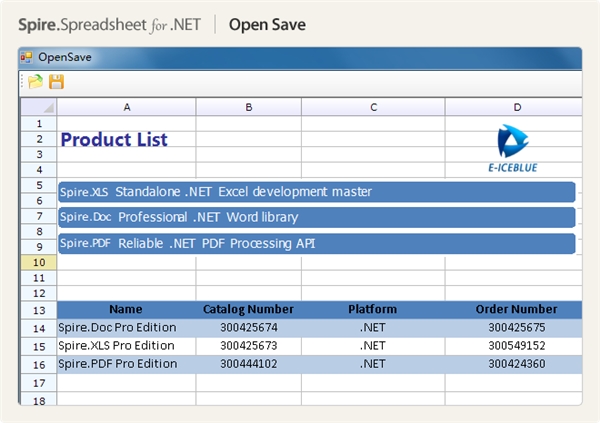Image resolution: width=600 pixels, height=423 pixels.
Task: Select row 11 header
Action: click(39, 278)
